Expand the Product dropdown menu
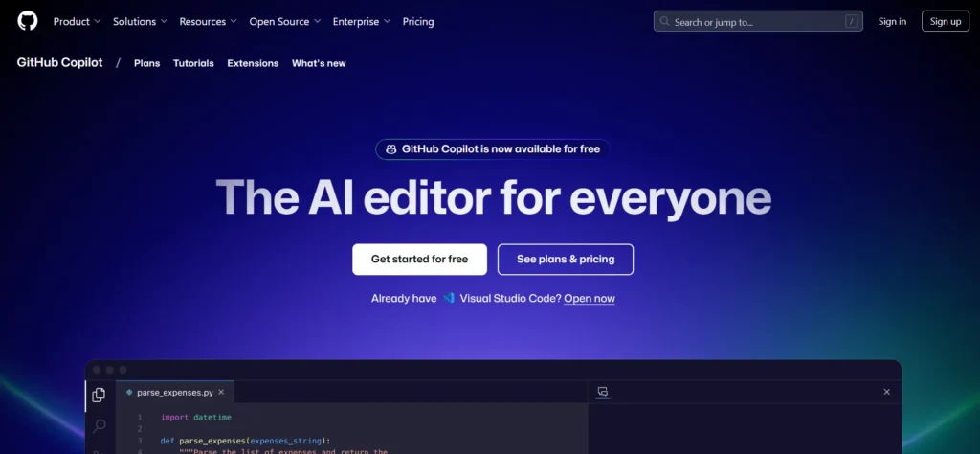The image size is (980, 454). [77, 21]
